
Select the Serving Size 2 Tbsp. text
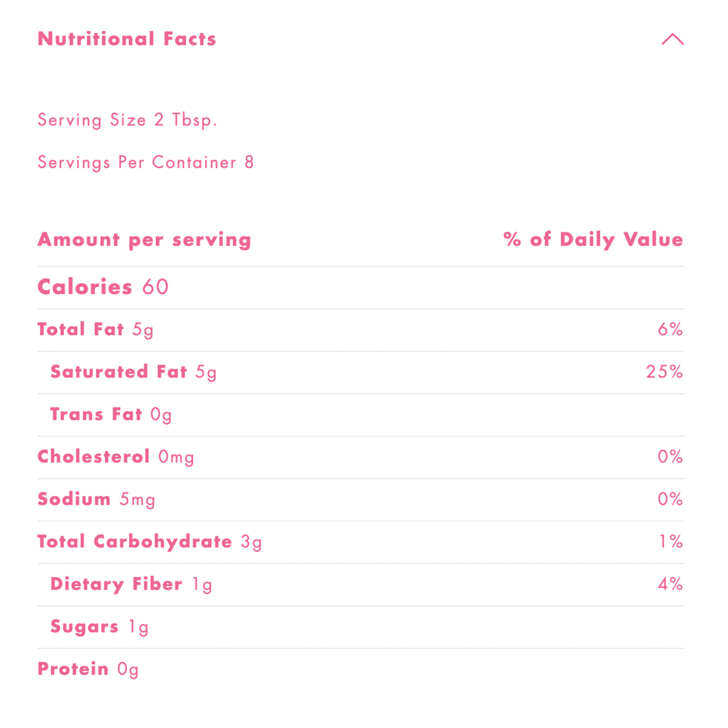pyautogui.click(x=127, y=120)
